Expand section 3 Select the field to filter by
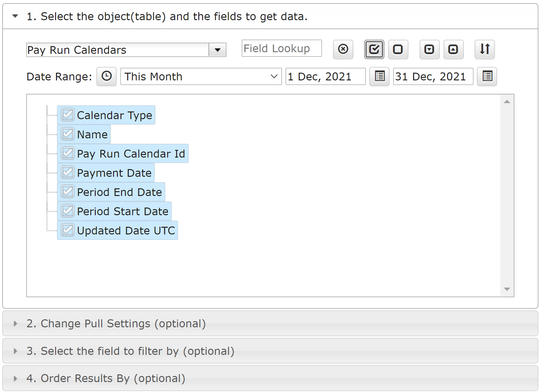540x392 pixels. tap(270, 351)
